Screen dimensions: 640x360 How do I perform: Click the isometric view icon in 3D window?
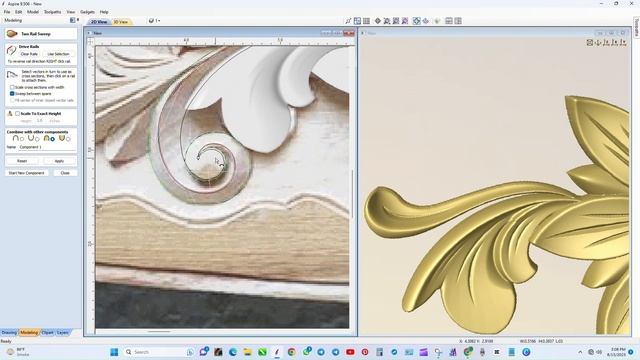point(590,42)
